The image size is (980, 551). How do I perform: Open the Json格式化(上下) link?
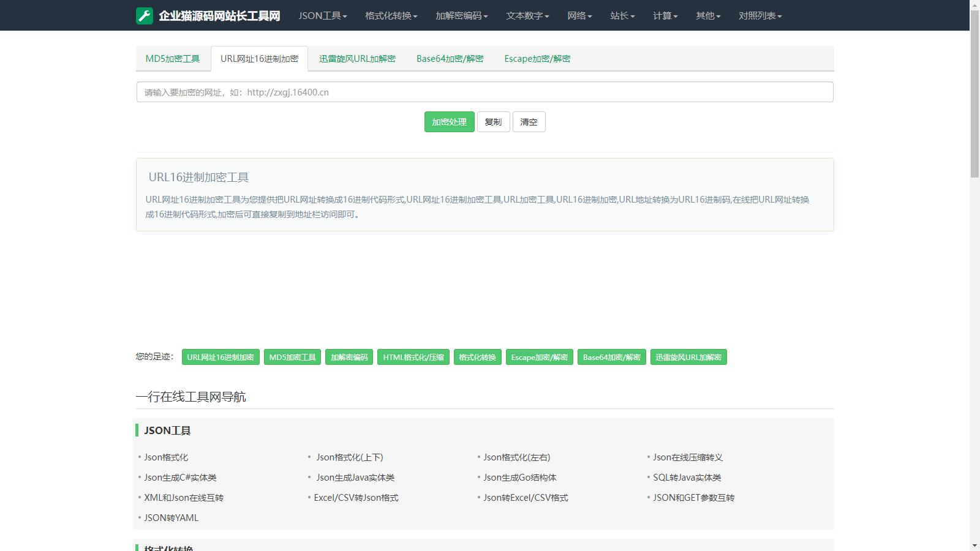coord(349,457)
